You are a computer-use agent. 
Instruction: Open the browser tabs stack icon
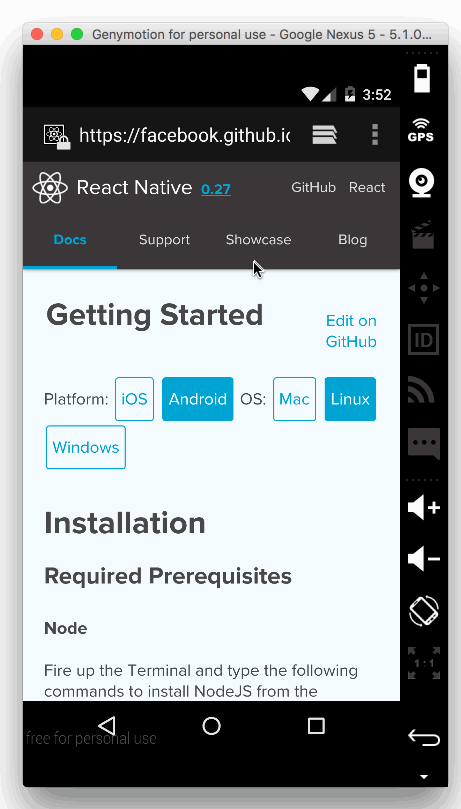(x=324, y=135)
